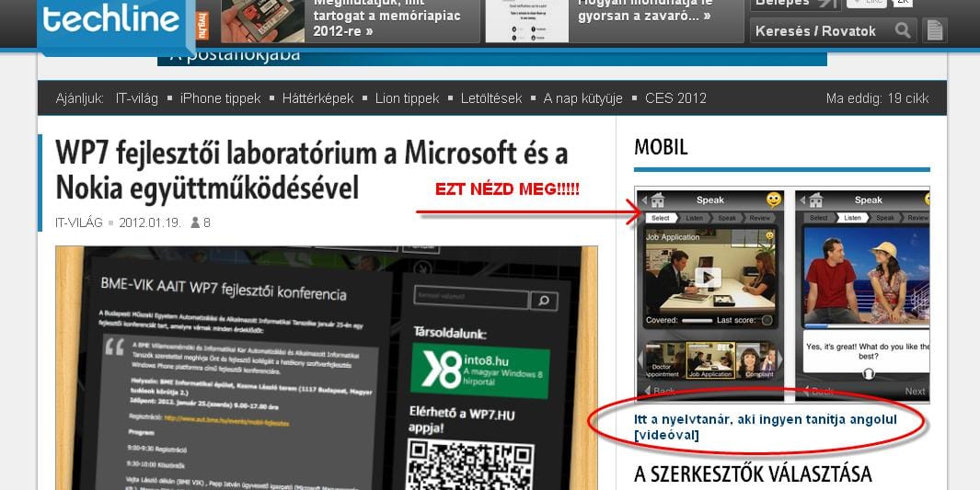Viewport: 980px width, 490px height.
Task: Click the A SZERKESZTŐK VÁLASZTÁSA heading
Action: click(753, 474)
